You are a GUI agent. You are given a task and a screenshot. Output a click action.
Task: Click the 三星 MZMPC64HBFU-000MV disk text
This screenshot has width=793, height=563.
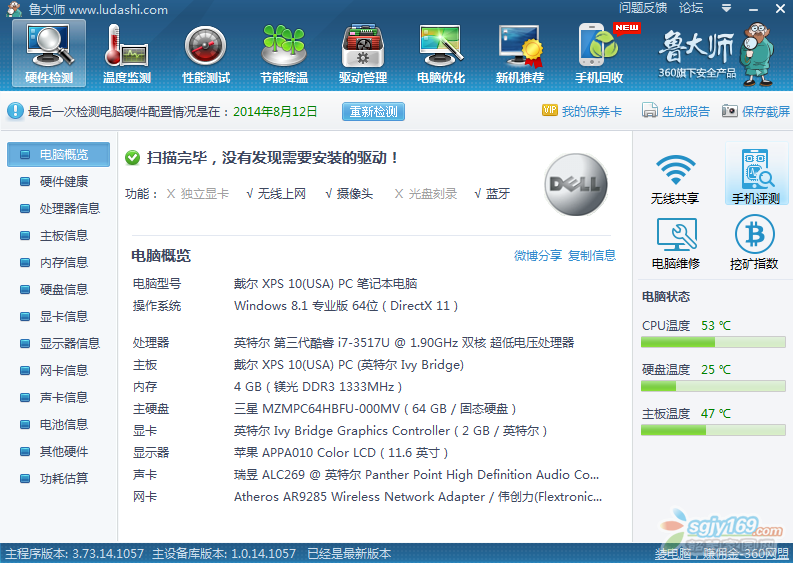pos(375,409)
